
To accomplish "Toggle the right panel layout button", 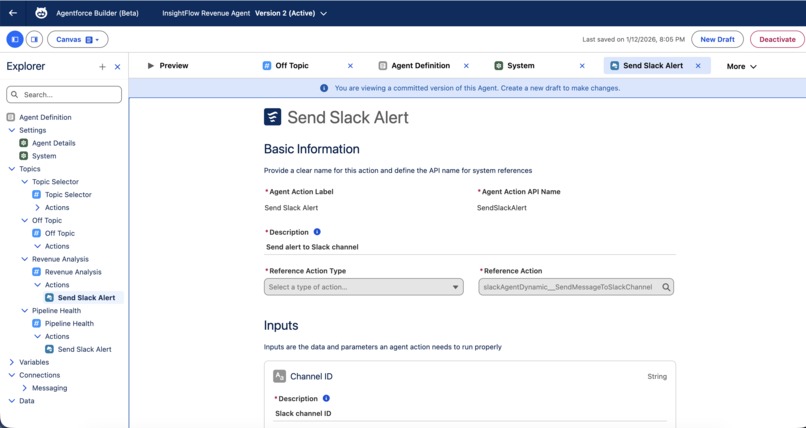I will (x=34, y=40).
